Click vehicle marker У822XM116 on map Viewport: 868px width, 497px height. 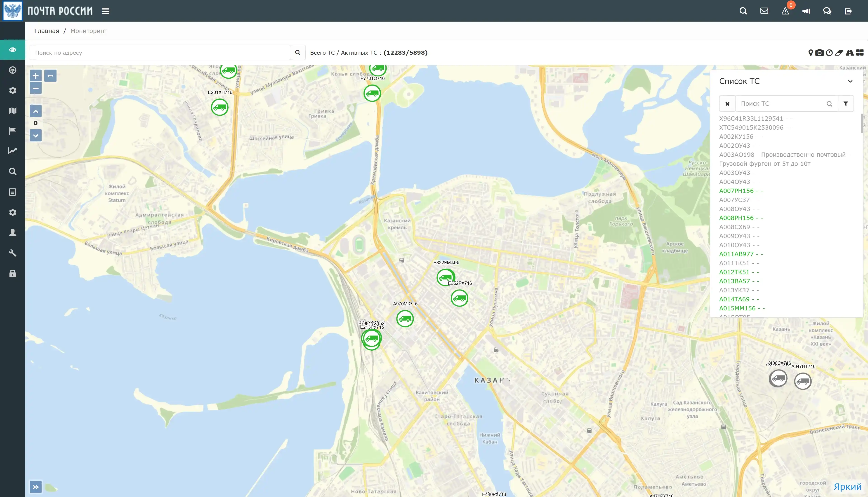click(x=445, y=277)
